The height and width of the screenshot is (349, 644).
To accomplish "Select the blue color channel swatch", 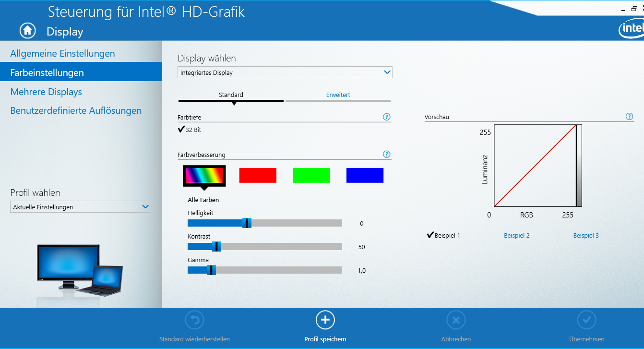I will (365, 175).
